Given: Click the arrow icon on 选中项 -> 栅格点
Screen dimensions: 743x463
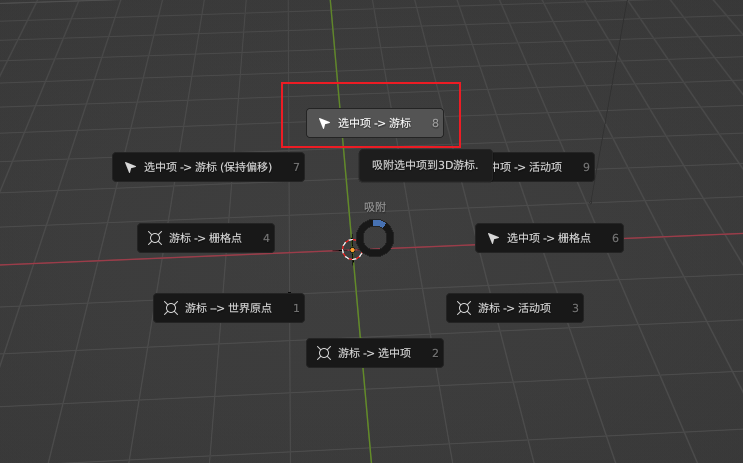Looking at the screenshot, I should tap(493, 238).
